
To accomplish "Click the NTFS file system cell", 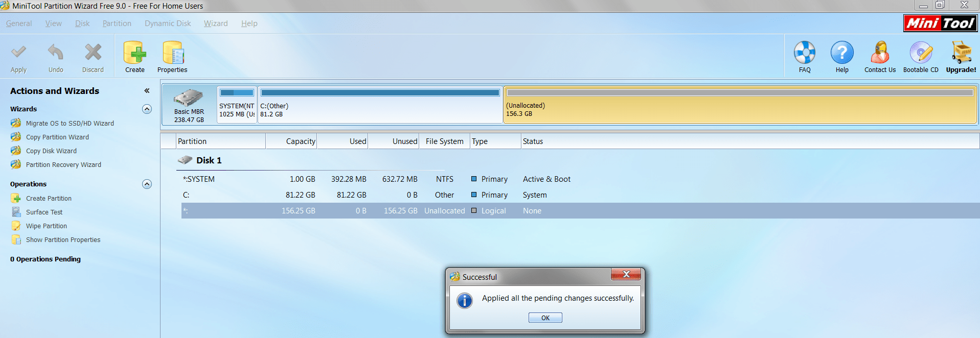I will coord(445,179).
